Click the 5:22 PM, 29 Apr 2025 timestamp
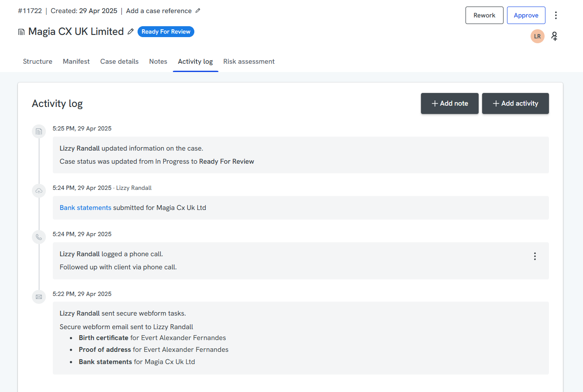Viewport: 583px width, 392px height. click(x=82, y=294)
